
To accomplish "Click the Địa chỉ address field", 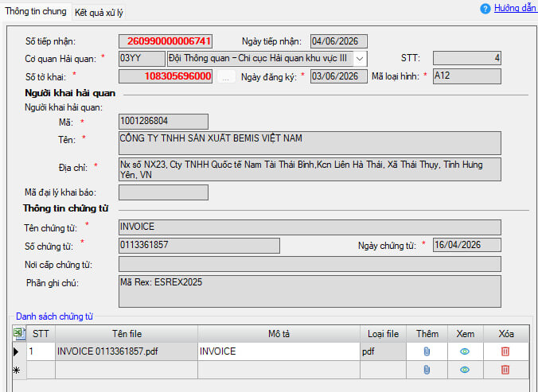I will pos(310,169).
